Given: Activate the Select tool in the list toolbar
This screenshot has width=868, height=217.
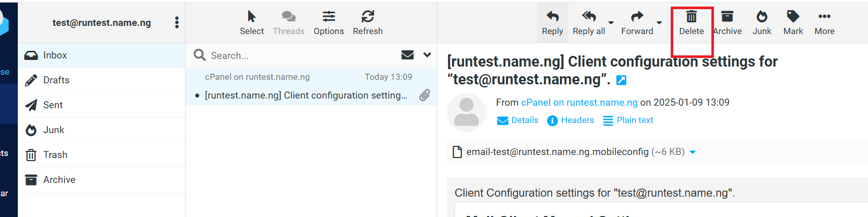Looking at the screenshot, I should pos(252,23).
